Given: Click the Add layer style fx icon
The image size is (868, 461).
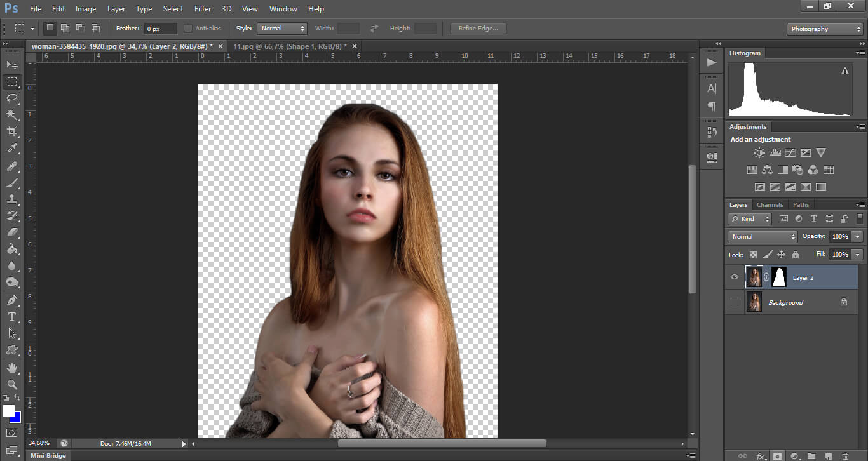Looking at the screenshot, I should click(x=760, y=456).
